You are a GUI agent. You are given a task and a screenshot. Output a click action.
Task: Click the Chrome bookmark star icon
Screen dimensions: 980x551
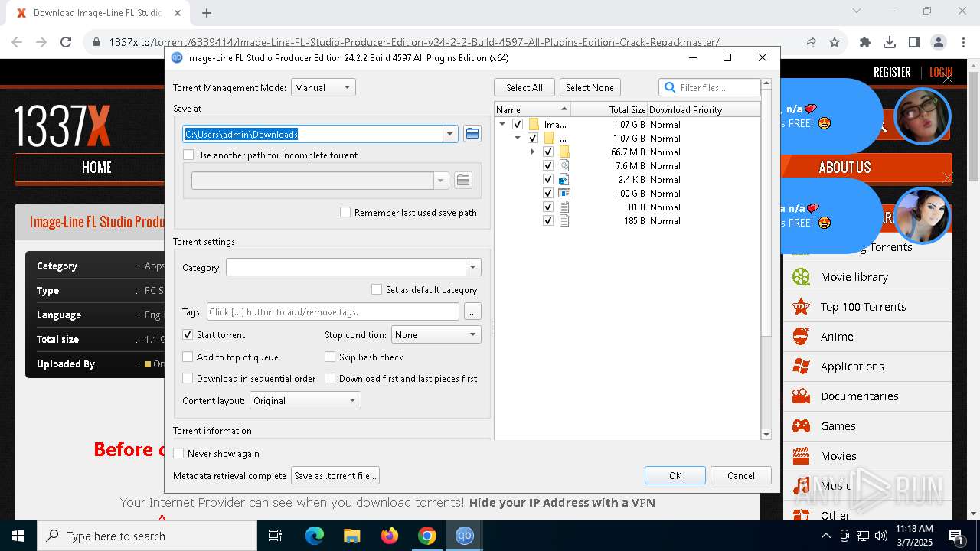[x=835, y=42]
